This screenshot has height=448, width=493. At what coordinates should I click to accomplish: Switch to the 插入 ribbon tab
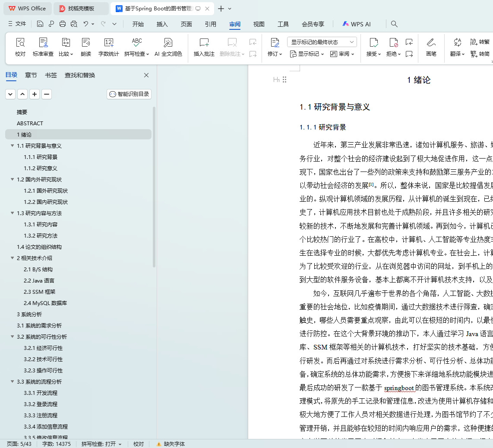162,24
